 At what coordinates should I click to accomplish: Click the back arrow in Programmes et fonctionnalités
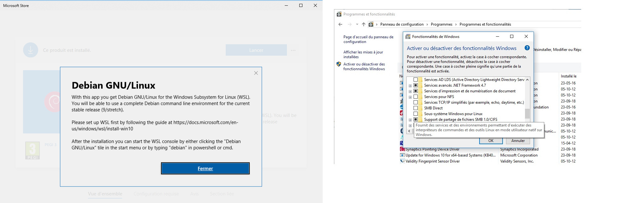pos(340,24)
